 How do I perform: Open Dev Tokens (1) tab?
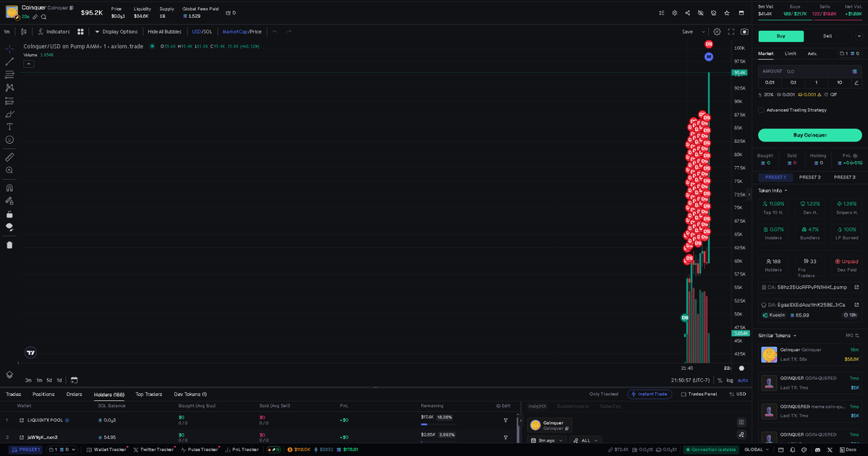(190, 394)
